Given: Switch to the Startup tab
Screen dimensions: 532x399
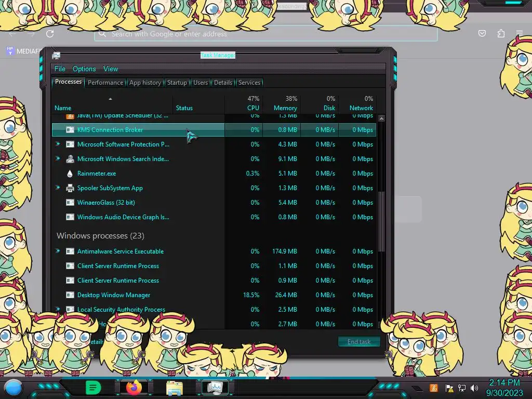Looking at the screenshot, I should [177, 83].
